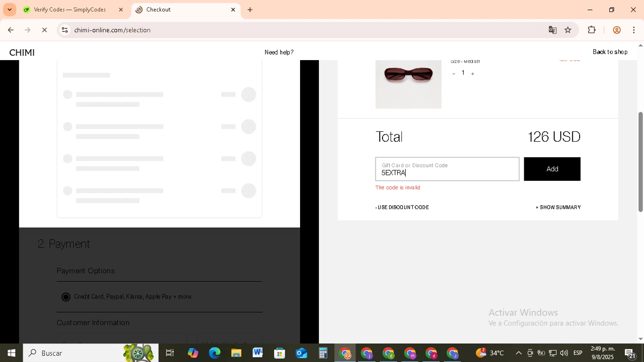Go forward to the next page
644x362 pixels.
click(x=27, y=30)
